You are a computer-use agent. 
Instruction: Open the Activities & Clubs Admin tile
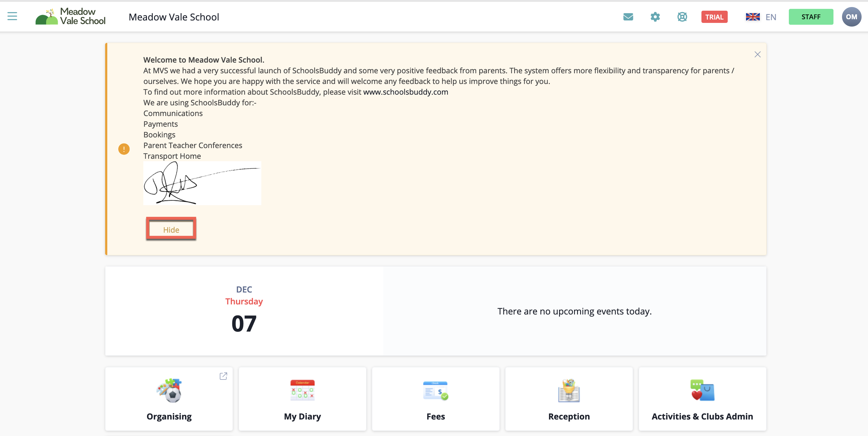coord(702,399)
